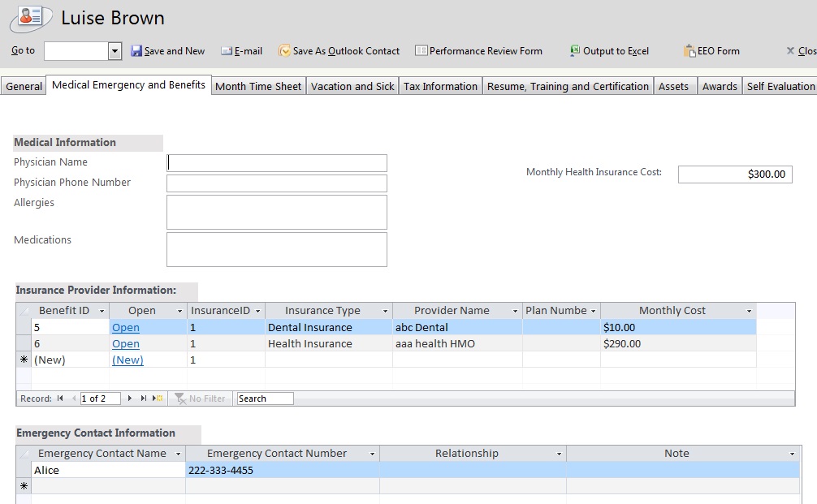
Task: Create new blank insurance record
Action: [158, 398]
